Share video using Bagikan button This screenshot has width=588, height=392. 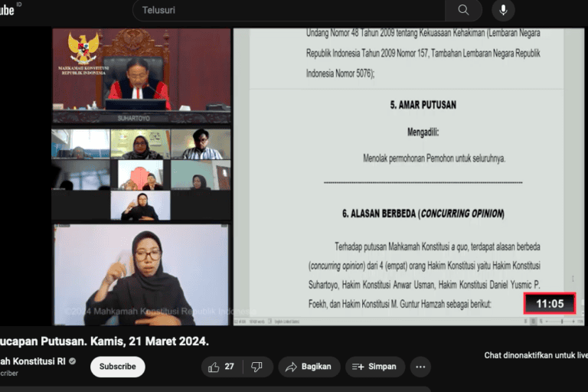tap(309, 367)
